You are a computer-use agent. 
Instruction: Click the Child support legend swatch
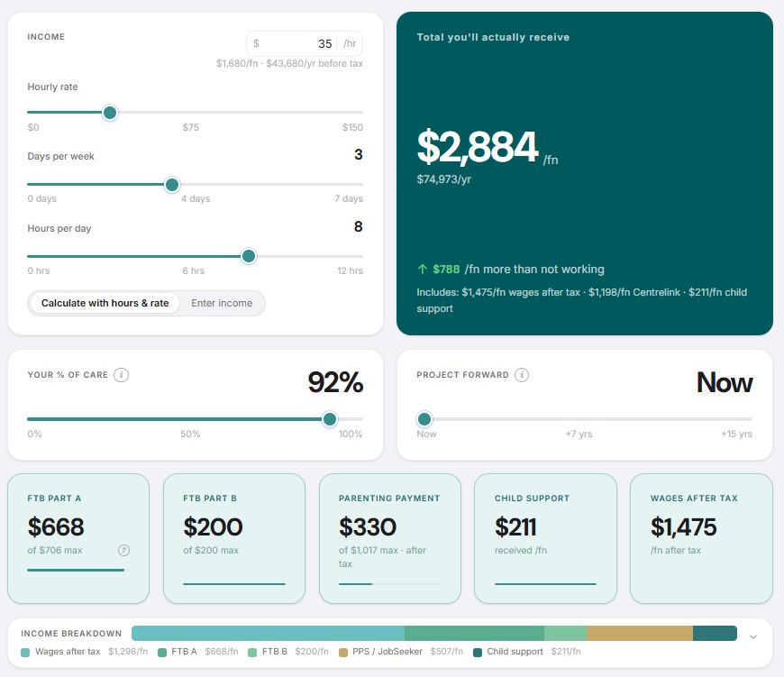[x=478, y=652]
